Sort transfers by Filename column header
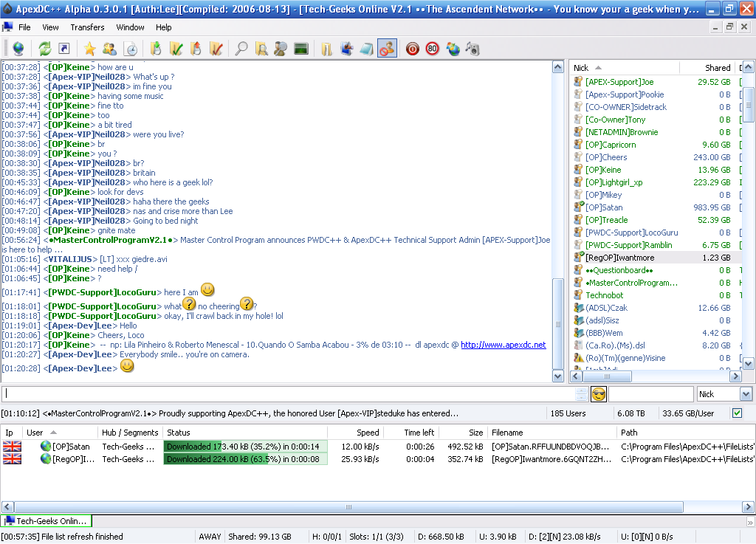 click(552, 433)
